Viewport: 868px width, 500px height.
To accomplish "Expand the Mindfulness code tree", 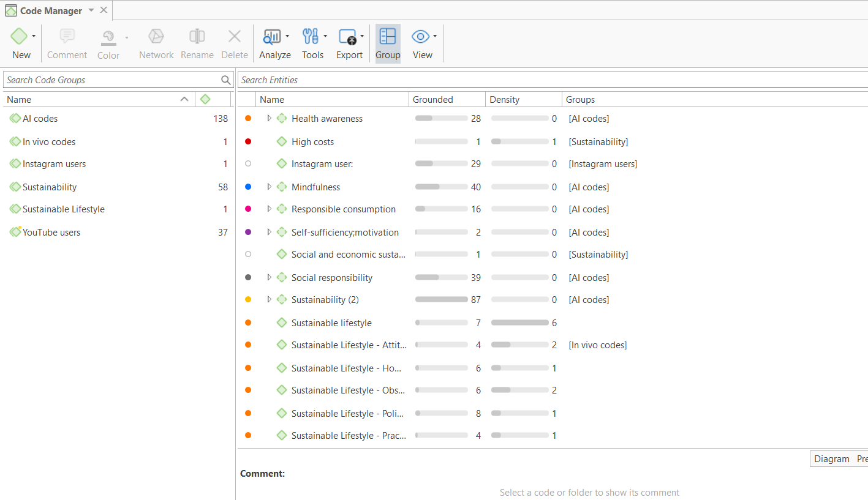I will (269, 187).
